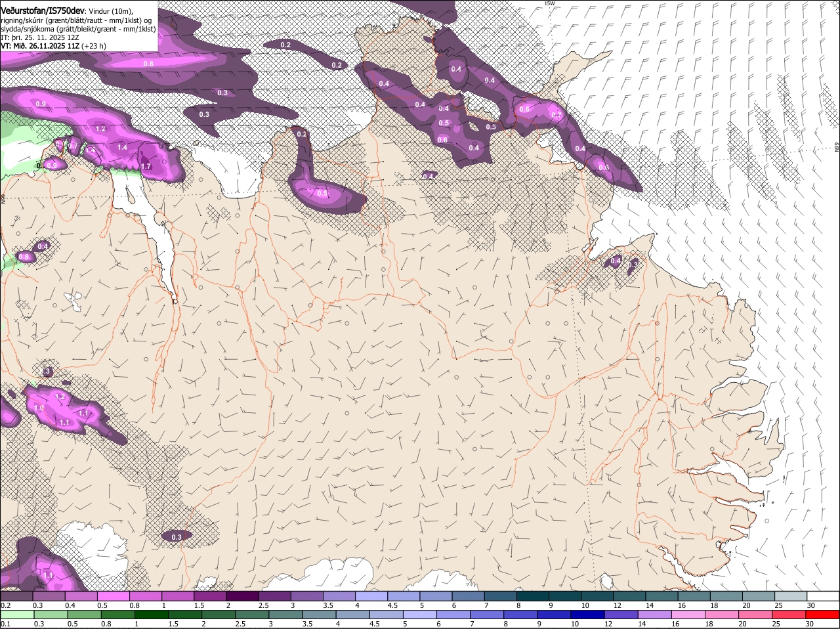Click the upper-scale label 14
Viewport: 840px width, 629px height.
click(650, 605)
